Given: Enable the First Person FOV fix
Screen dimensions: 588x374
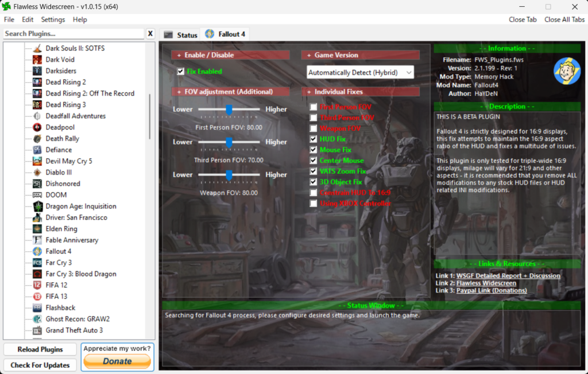Looking at the screenshot, I should click(314, 107).
